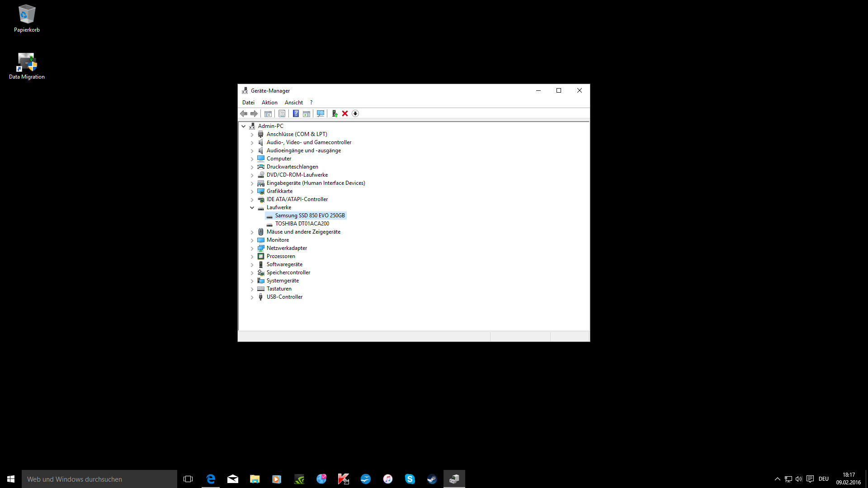Click Update driver software toolbar icon
868x488 pixels.
(x=335, y=113)
